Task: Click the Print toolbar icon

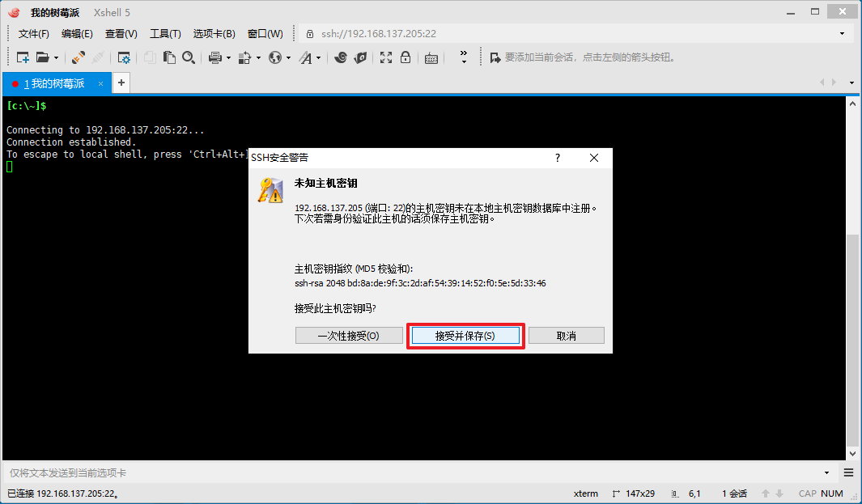Action: tap(215, 57)
